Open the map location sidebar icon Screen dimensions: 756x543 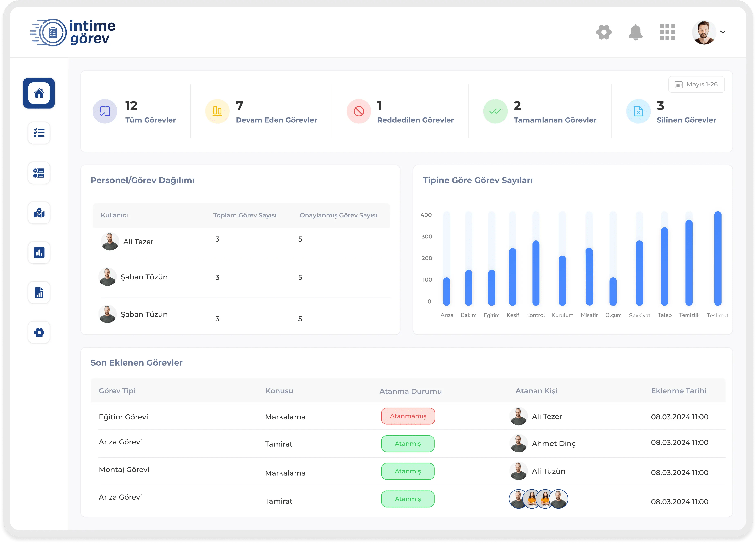coord(39,213)
